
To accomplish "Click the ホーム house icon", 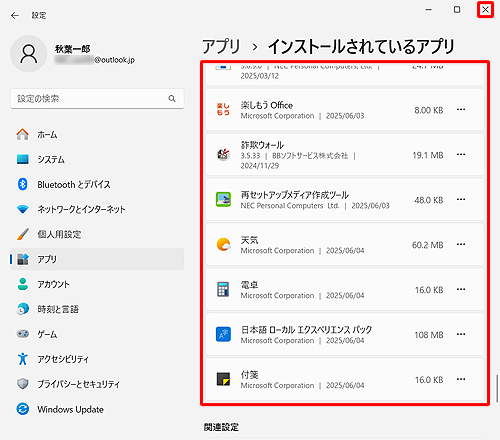I will (x=23, y=134).
